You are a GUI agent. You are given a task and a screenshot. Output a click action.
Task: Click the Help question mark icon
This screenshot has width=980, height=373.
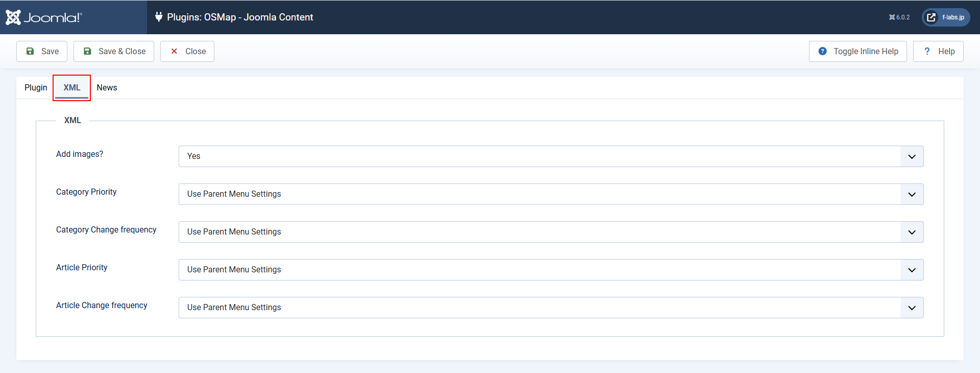[x=927, y=51]
